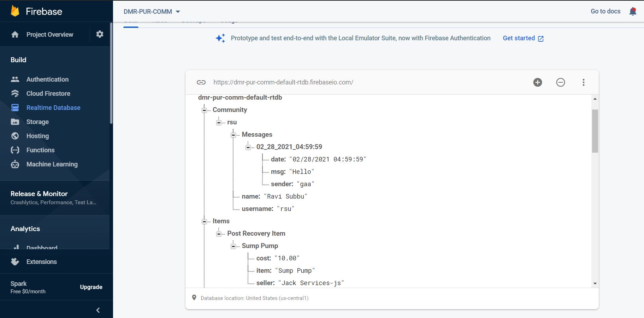Click the Hosting globe icon
644x318 pixels.
point(15,136)
